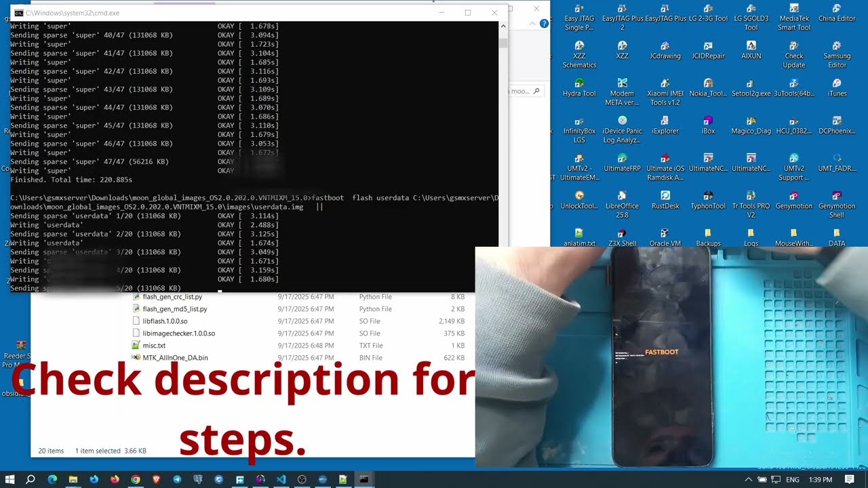Open Visual Studio Code taskbar icon
The width and height of the screenshot is (868, 488).
281,479
